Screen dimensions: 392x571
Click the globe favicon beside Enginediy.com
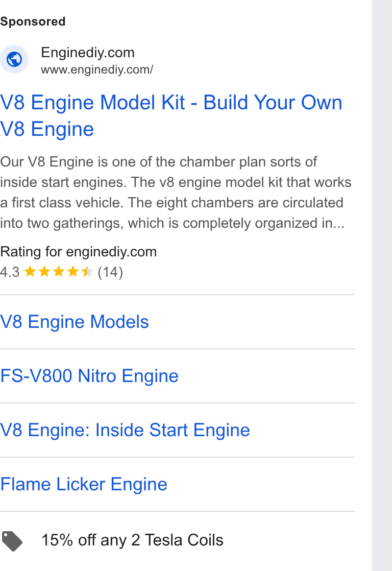14,59
